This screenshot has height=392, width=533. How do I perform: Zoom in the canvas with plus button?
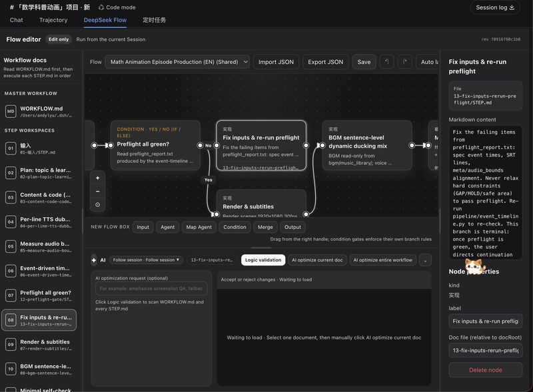(97, 178)
